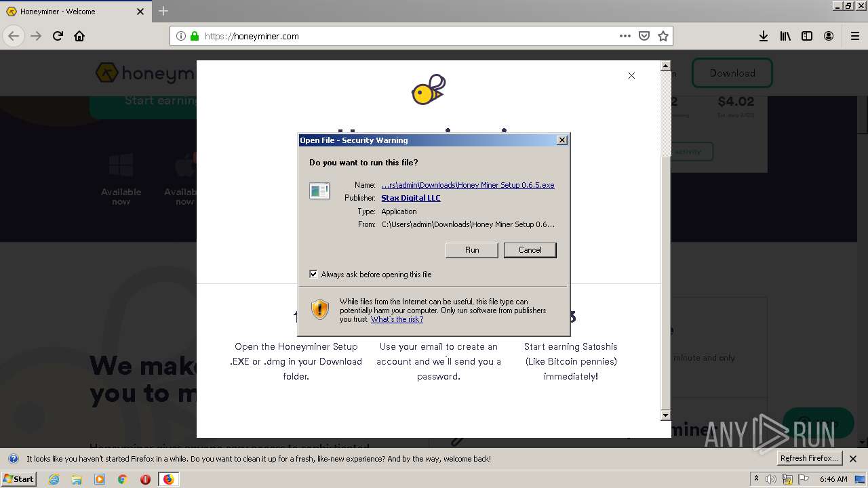Open the Firefox account menu
The width and height of the screenshot is (868, 488).
click(x=829, y=36)
